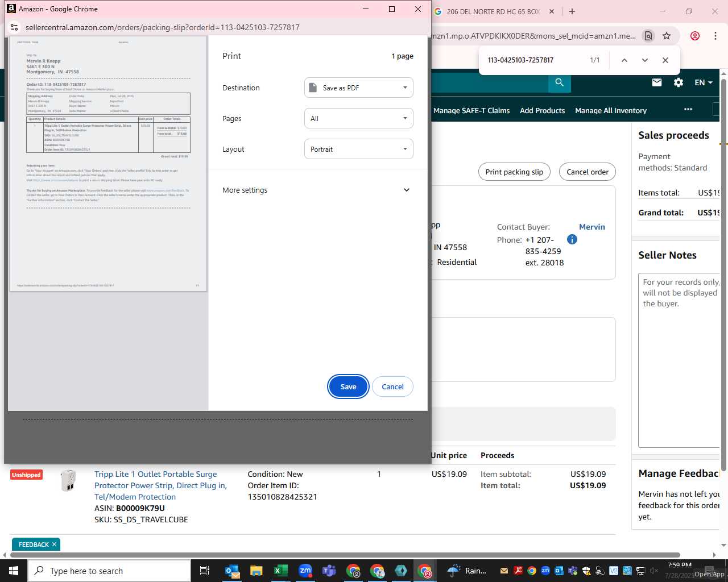This screenshot has height=582, width=728.
Task: Click the Print packing slip button
Action: tap(514, 172)
